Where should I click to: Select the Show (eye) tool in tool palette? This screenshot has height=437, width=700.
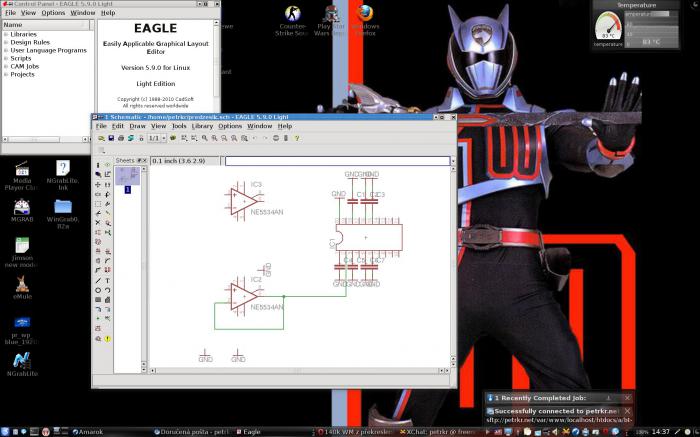[x=108, y=165]
